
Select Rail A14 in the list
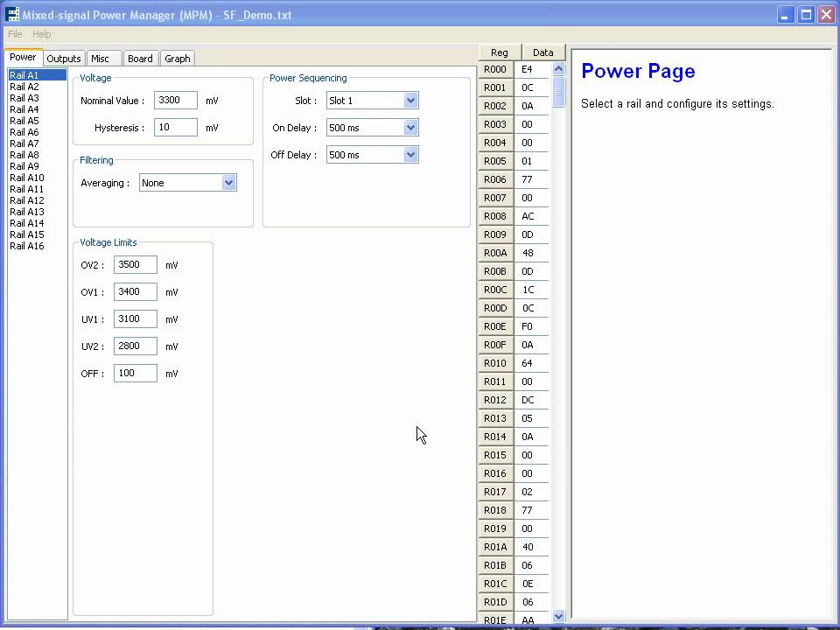point(37,223)
